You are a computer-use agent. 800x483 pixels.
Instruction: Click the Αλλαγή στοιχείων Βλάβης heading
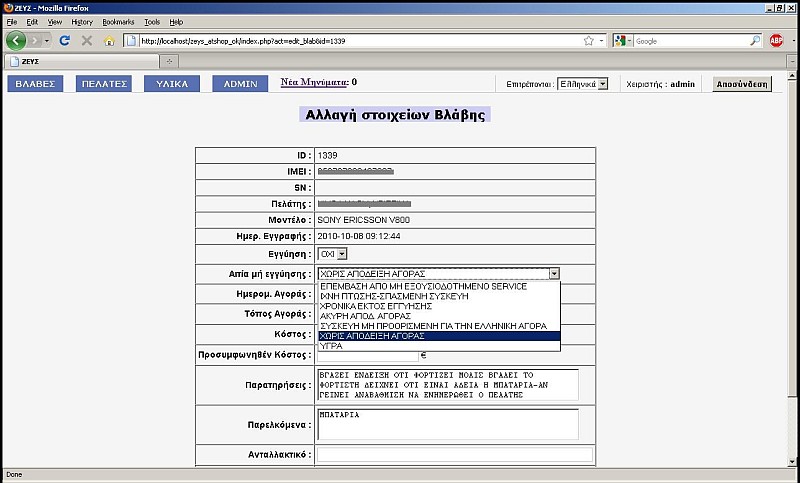[395, 115]
